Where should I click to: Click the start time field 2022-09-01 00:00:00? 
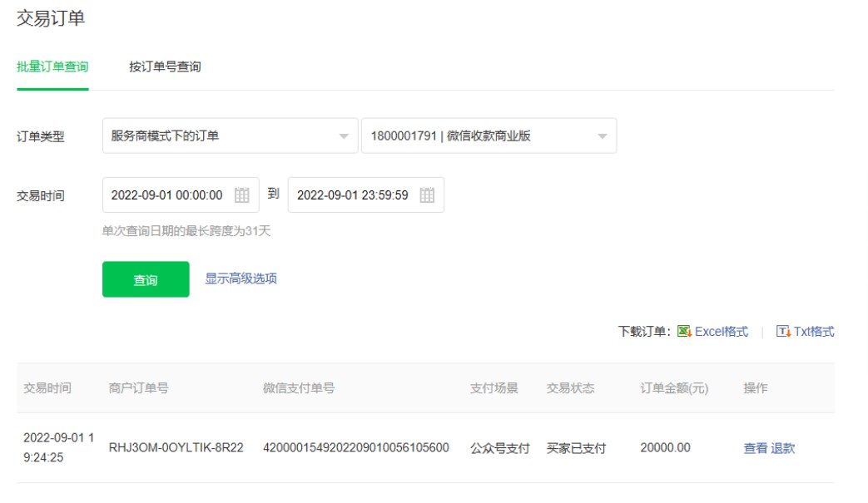[167, 195]
